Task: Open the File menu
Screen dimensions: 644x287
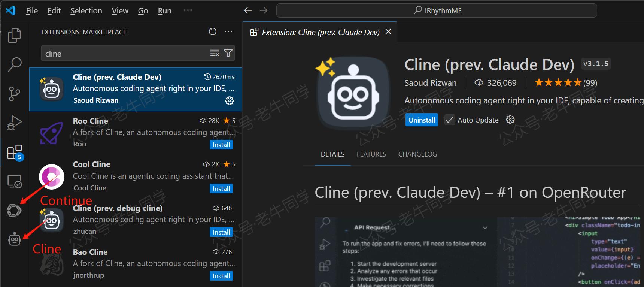Action: pyautogui.click(x=32, y=11)
